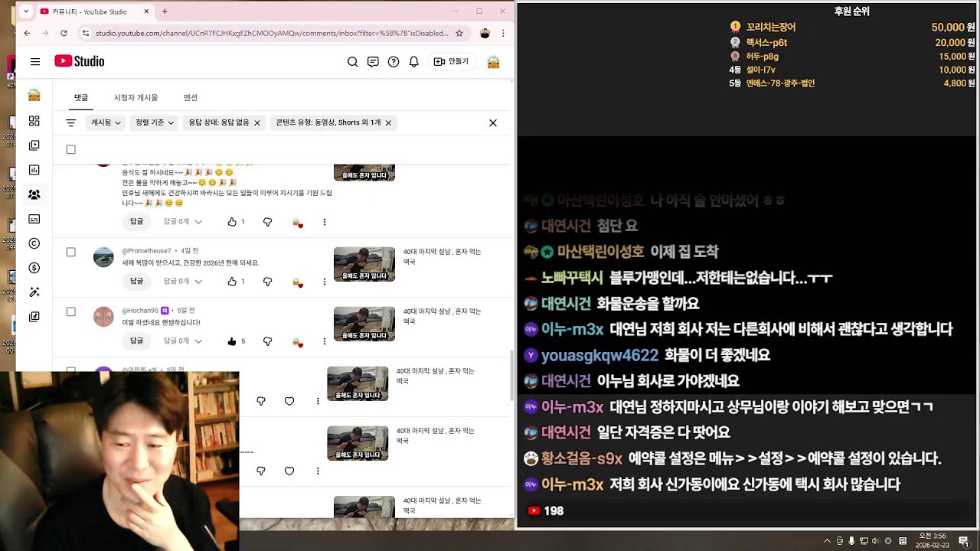Reply with 답글 to 인후님 새해에도 comment

136,222
